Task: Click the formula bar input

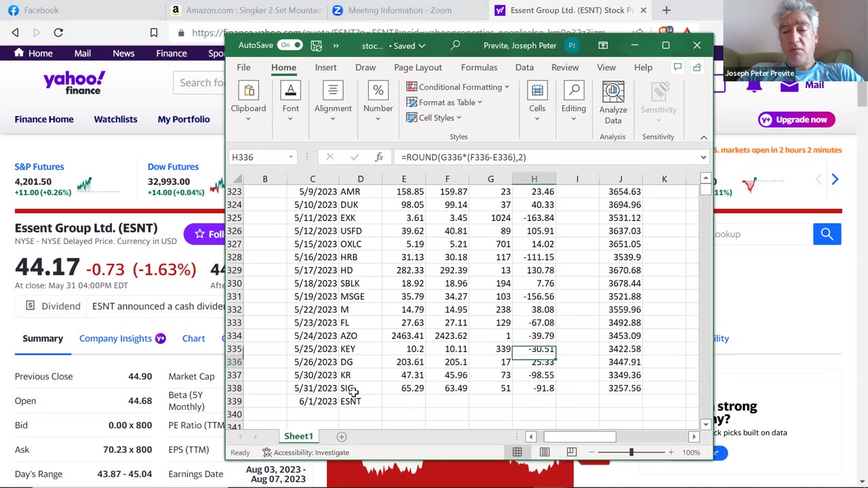Action: 546,157
